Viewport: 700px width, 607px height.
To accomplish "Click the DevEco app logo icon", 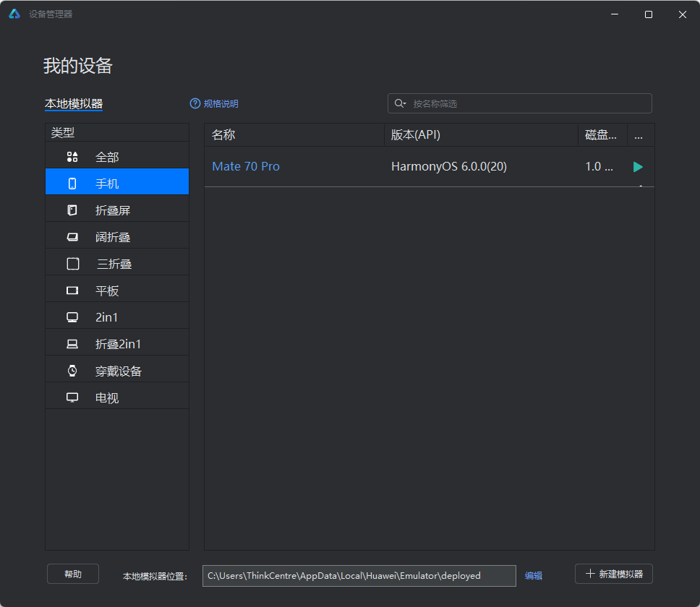I will pyautogui.click(x=14, y=14).
